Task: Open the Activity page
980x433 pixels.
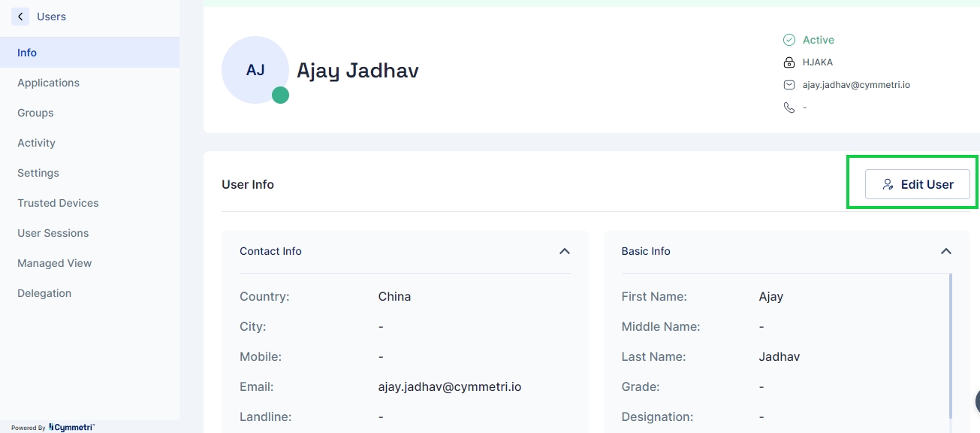Action: [36, 143]
